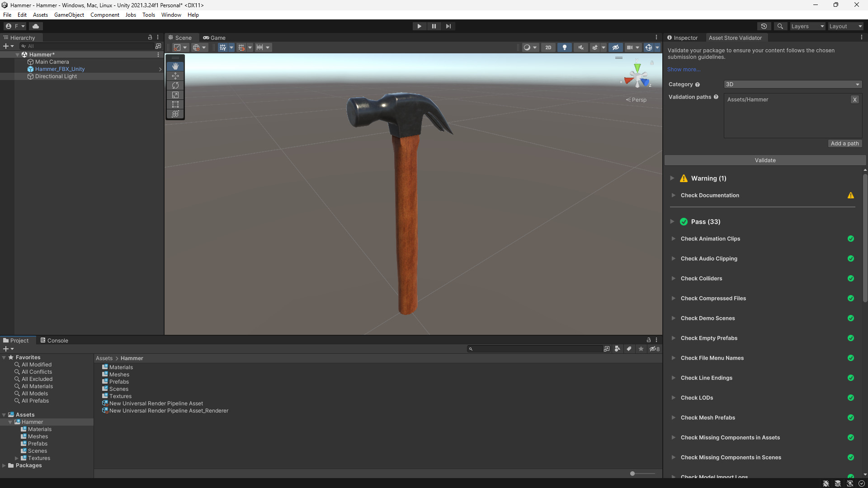
Task: Click the Show more... link
Action: point(684,69)
